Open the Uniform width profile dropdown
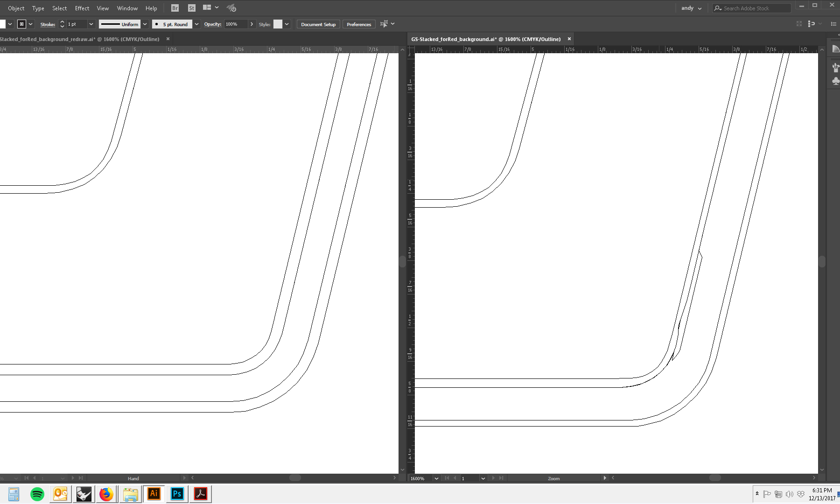This screenshot has width=840, height=504. (x=145, y=24)
